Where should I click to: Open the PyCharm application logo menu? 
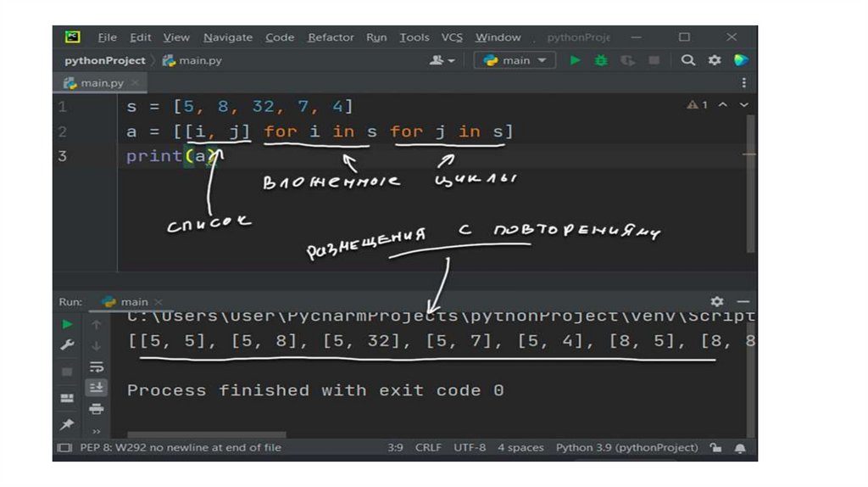(x=73, y=37)
